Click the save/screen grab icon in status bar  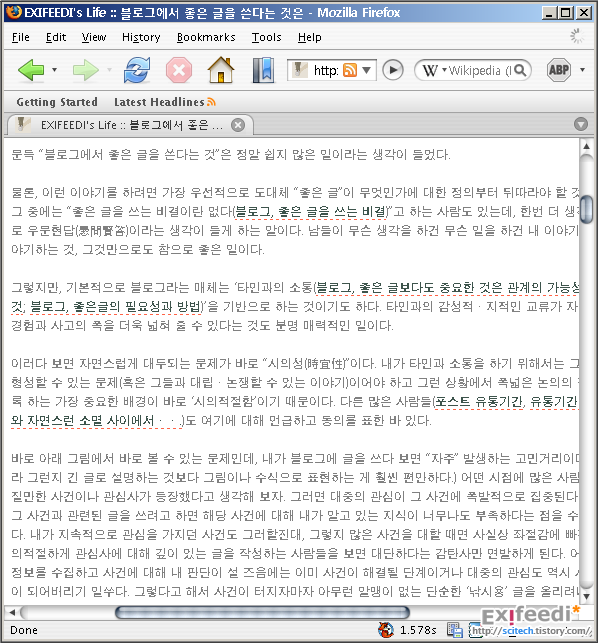455,630
